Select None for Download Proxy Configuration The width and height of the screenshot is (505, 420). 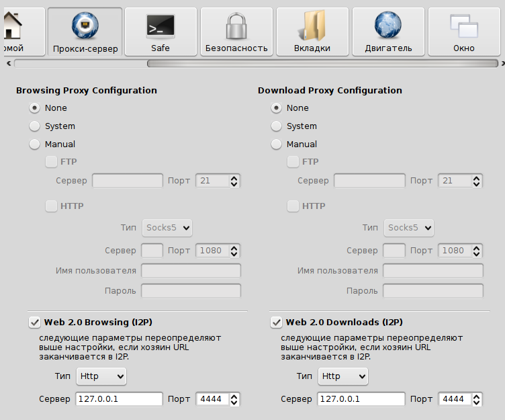click(x=276, y=108)
